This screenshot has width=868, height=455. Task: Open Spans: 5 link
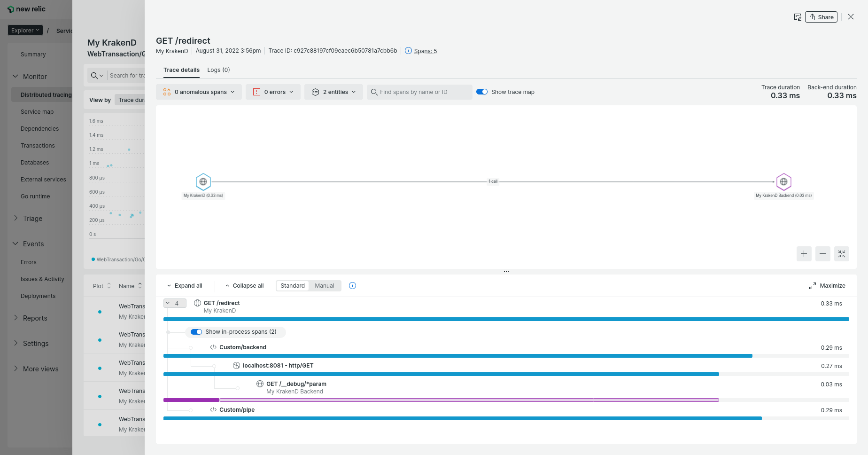click(426, 51)
